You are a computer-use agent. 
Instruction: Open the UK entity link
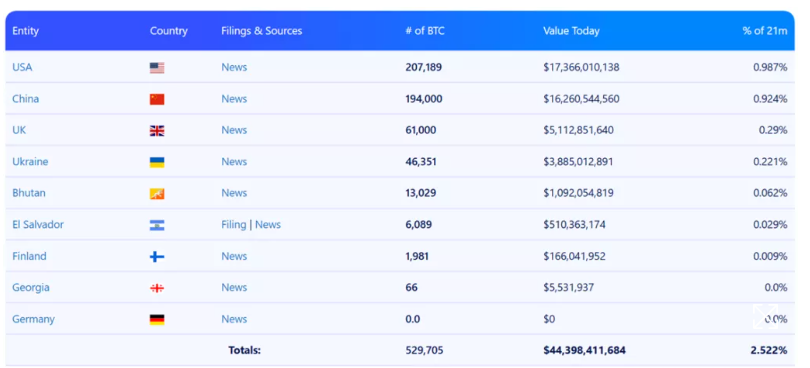point(19,130)
